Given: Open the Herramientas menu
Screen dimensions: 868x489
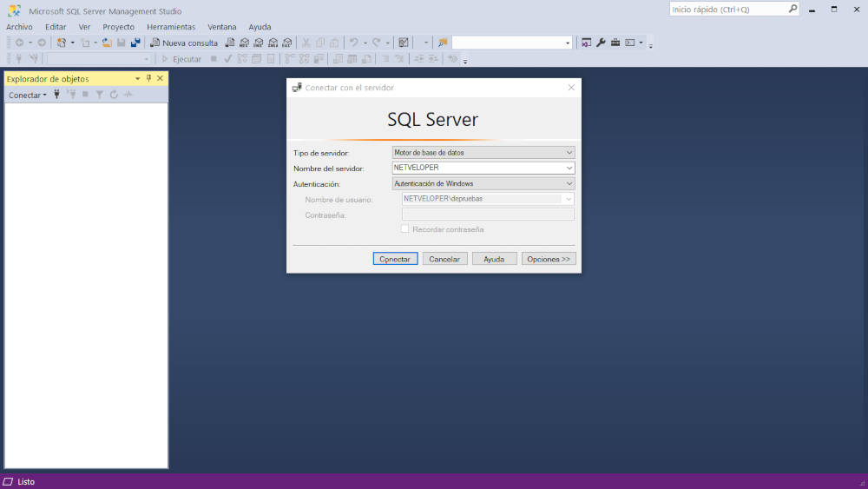Looking at the screenshot, I should tap(171, 27).
